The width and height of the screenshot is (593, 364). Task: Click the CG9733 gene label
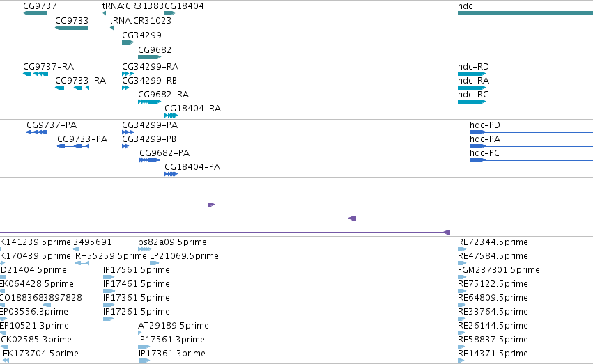[x=72, y=21]
